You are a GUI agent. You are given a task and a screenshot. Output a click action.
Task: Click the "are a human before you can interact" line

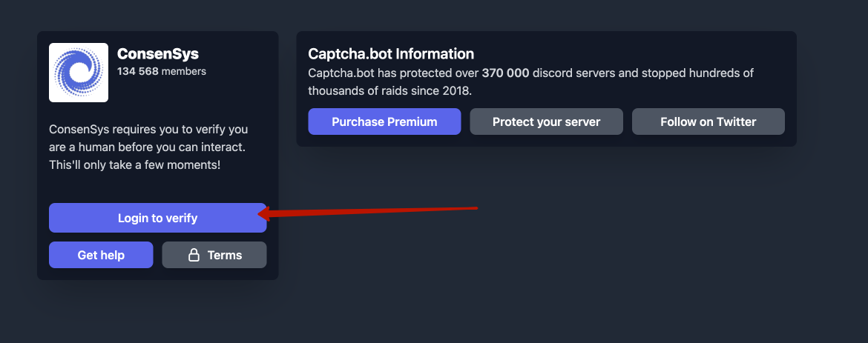[147, 147]
